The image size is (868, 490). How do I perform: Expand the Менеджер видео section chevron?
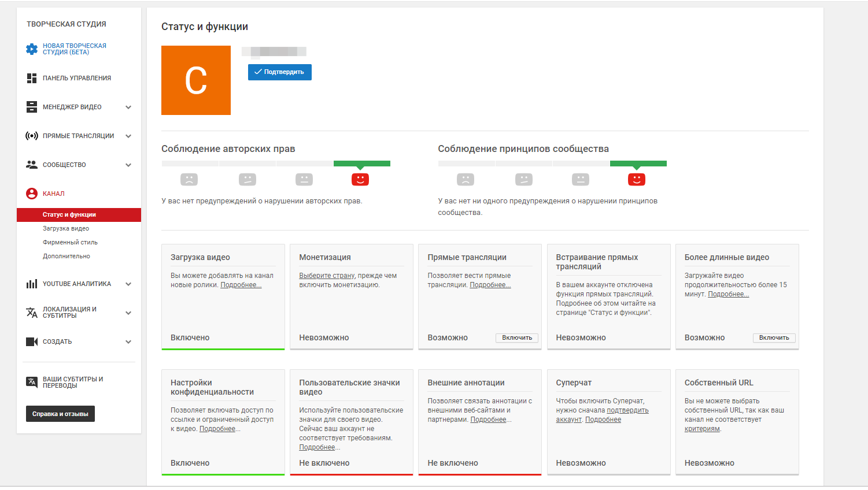pyautogui.click(x=128, y=107)
